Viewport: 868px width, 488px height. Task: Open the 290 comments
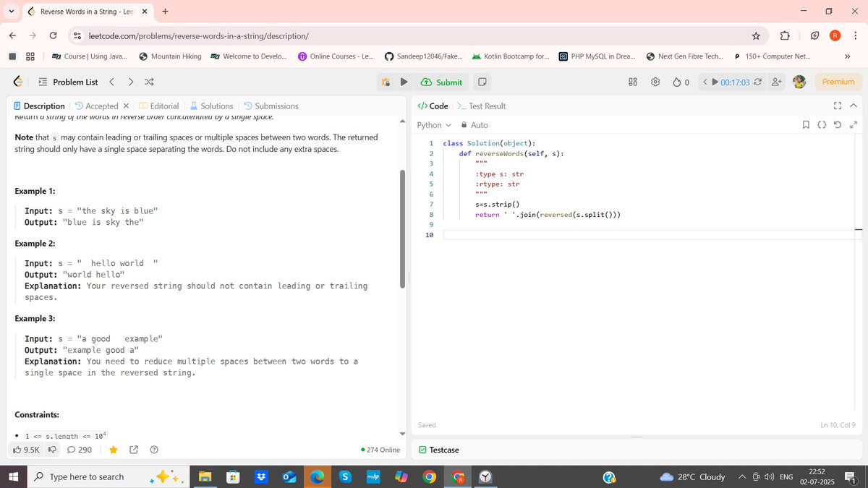pos(80,450)
